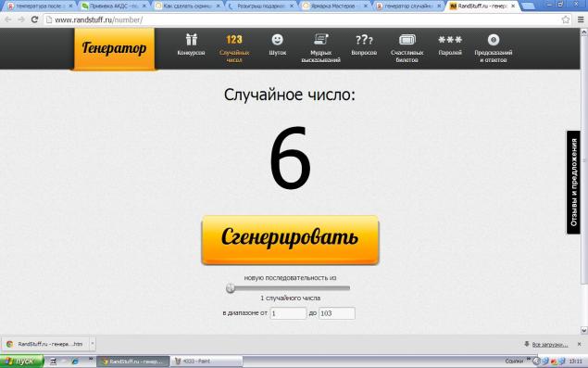Click the range 'от' field containing 1
The height and width of the screenshot is (368, 588).
[288, 313]
